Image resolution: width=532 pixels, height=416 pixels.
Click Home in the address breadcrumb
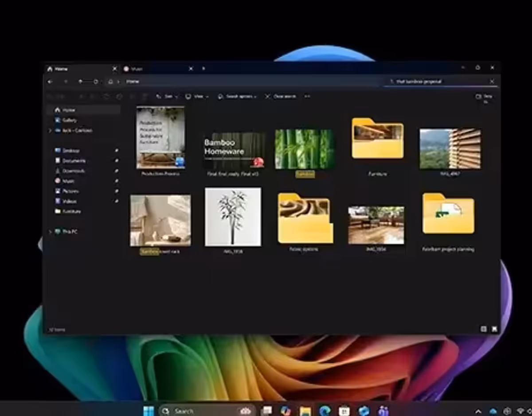pyautogui.click(x=133, y=82)
